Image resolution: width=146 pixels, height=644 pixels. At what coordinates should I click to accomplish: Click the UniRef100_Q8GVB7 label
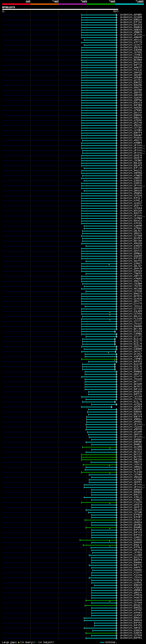coord(131,75)
